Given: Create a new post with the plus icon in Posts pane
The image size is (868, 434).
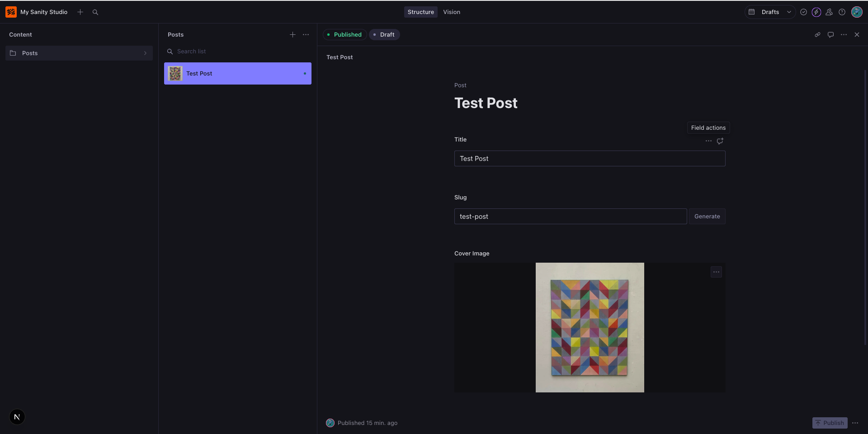Looking at the screenshot, I should pos(292,35).
